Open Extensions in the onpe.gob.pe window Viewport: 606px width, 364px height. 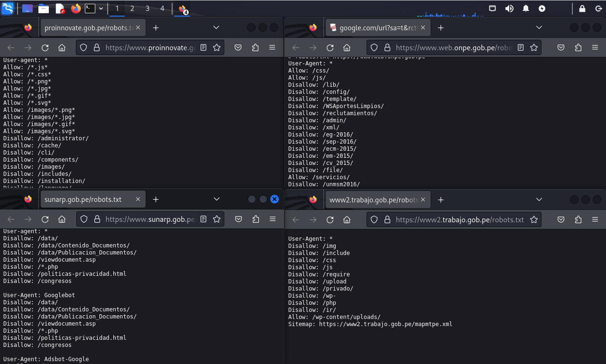point(578,47)
